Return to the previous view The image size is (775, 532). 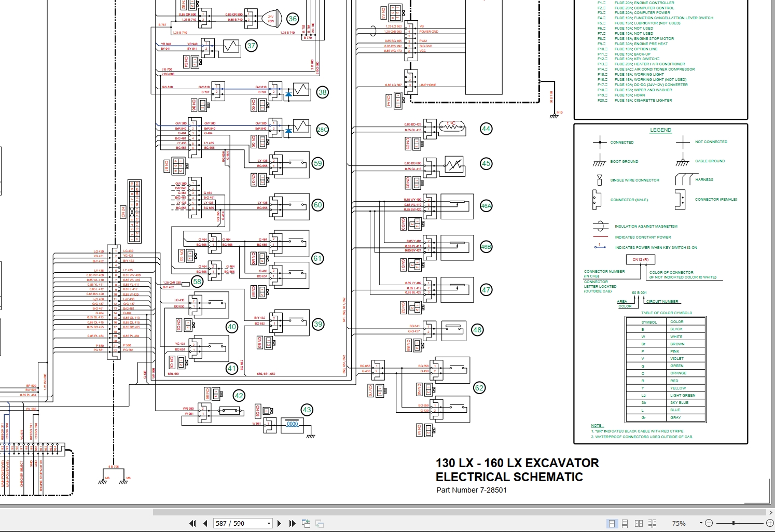tap(306, 523)
